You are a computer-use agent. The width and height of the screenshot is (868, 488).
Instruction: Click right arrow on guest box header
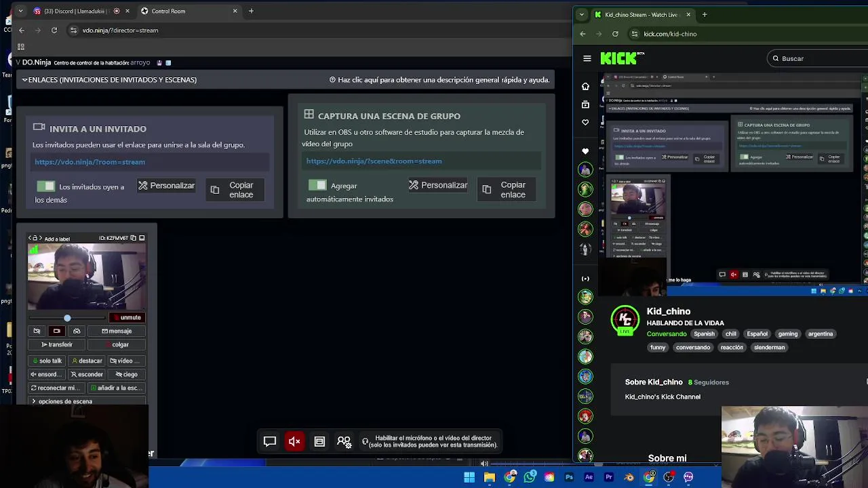tap(39, 238)
